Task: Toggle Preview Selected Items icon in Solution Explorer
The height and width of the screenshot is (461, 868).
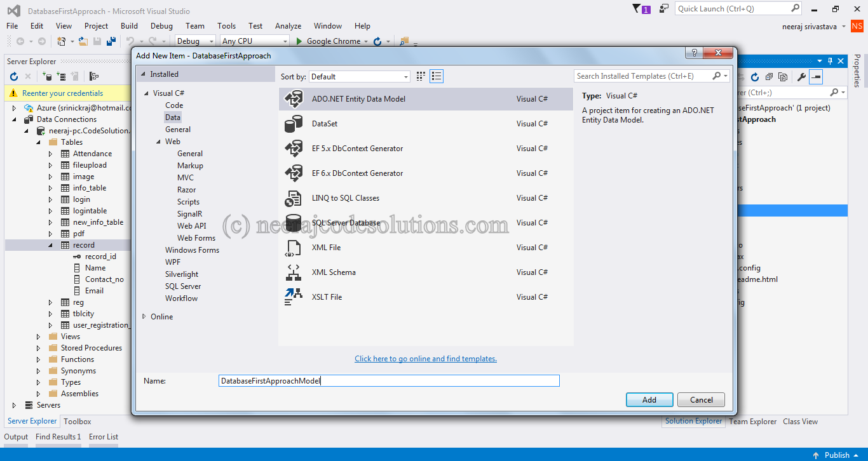Action: (x=816, y=77)
